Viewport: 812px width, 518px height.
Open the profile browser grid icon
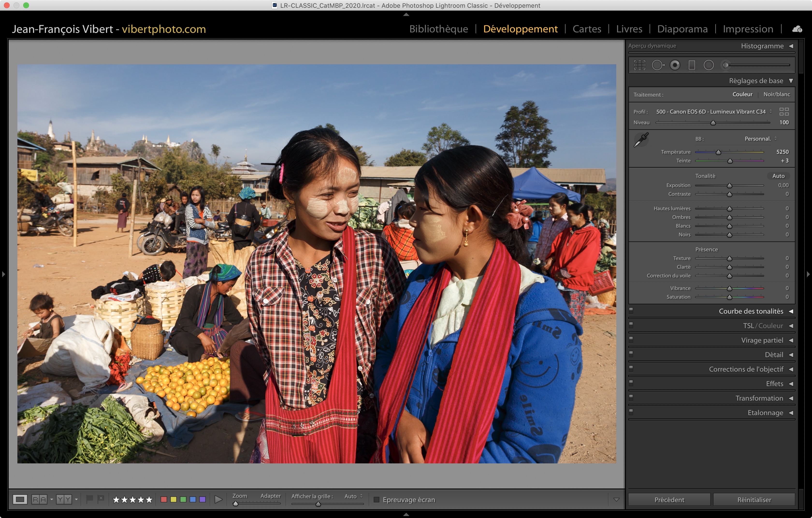(x=784, y=112)
